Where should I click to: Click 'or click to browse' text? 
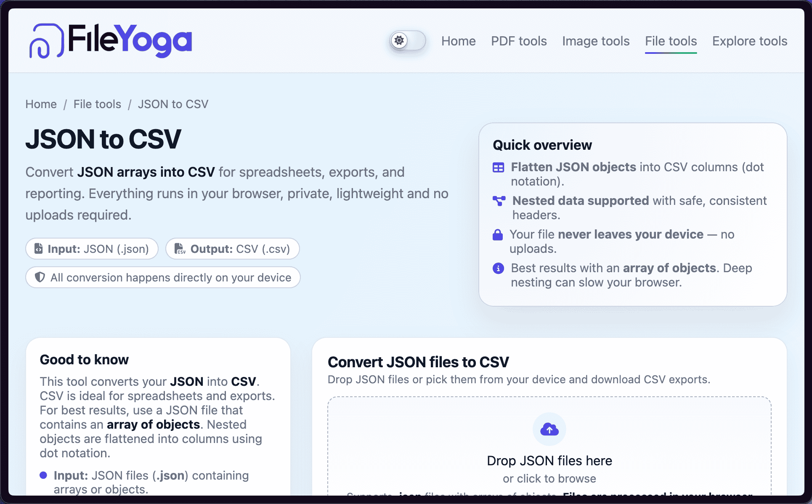click(x=549, y=479)
